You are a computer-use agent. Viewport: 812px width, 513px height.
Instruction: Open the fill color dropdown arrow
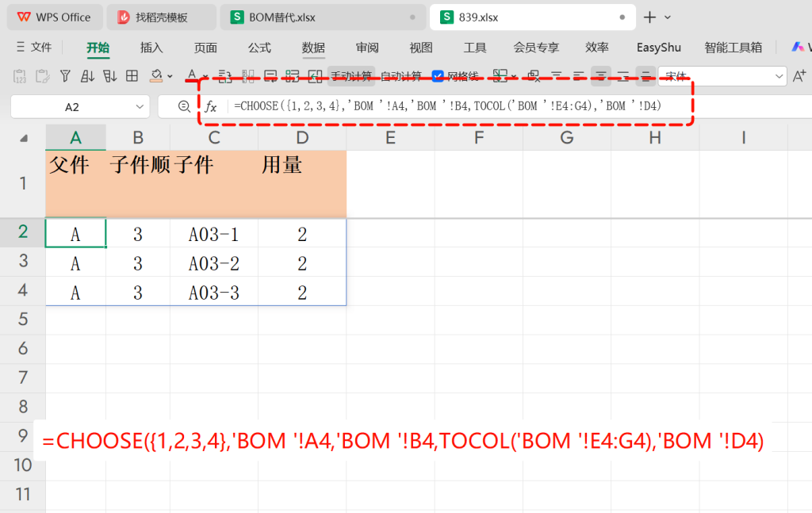170,77
